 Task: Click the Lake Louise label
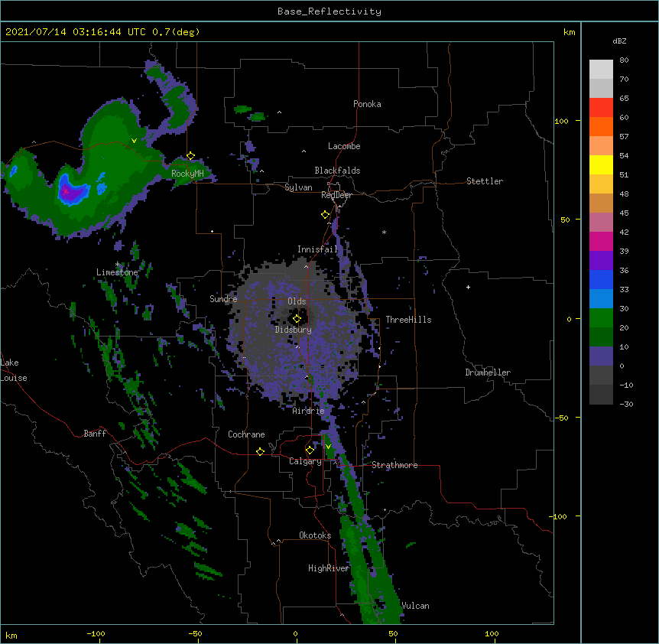(x=14, y=370)
